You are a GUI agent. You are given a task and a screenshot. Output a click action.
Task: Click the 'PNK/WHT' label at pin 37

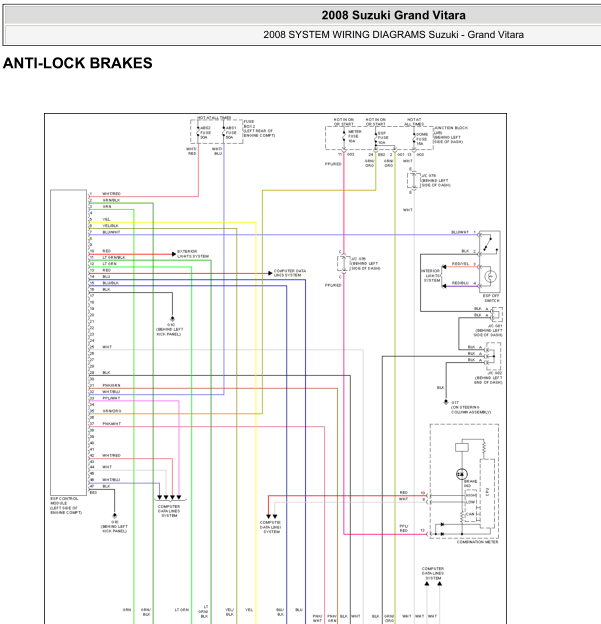(x=111, y=424)
